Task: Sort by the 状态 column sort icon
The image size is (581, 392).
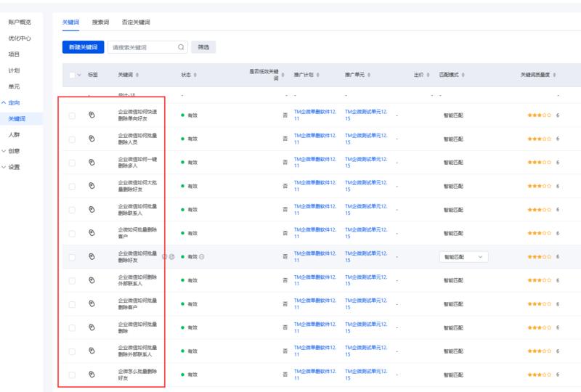Action: click(195, 75)
